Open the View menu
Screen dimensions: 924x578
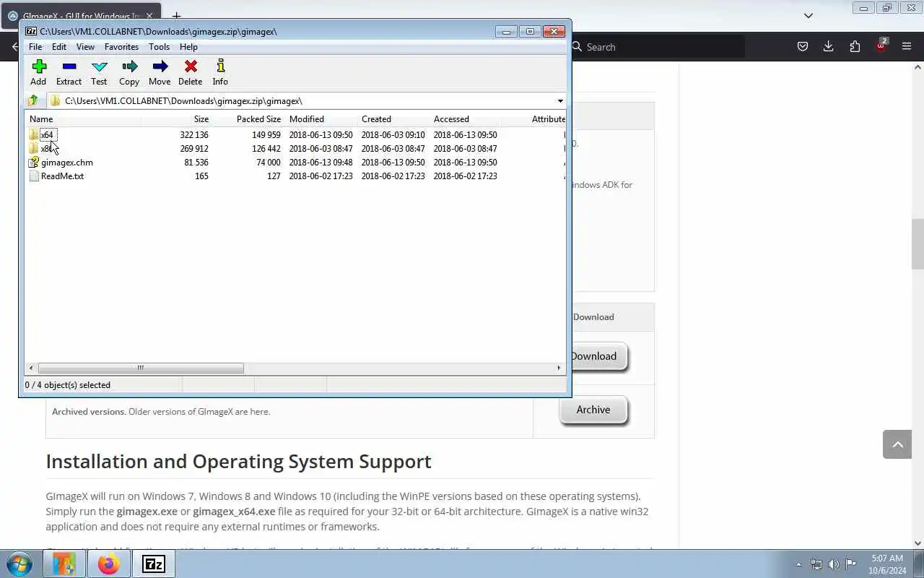point(85,47)
